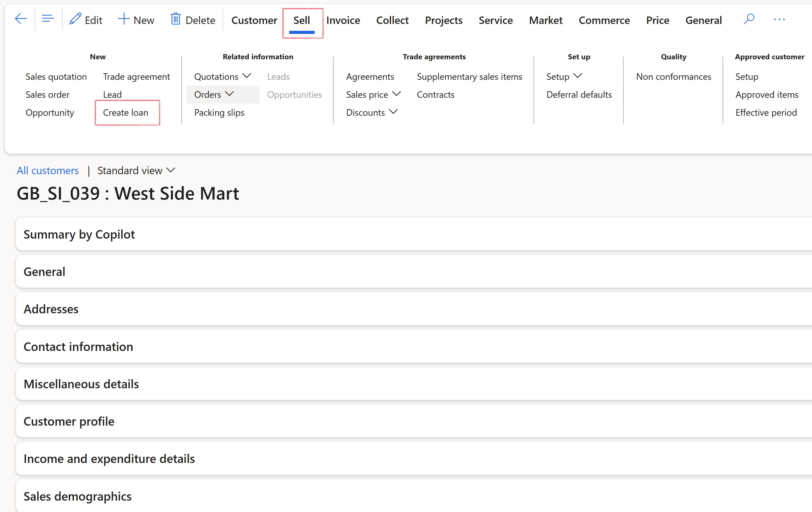Click Opportunity under New

(50, 113)
